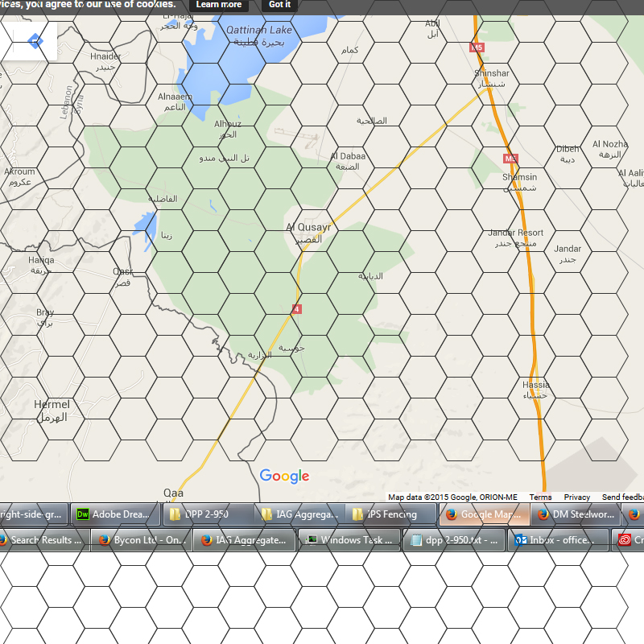Click the Learn more cookie button
The width and height of the screenshot is (644, 644).
219,5
